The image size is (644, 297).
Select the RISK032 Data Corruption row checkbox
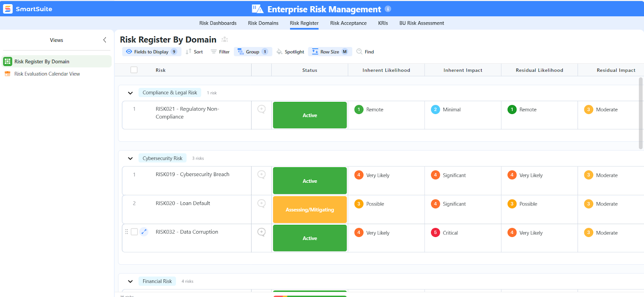click(134, 232)
